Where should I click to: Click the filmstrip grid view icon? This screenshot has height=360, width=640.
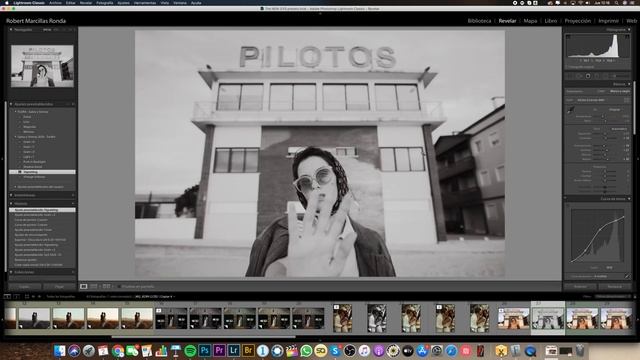[x=27, y=296]
